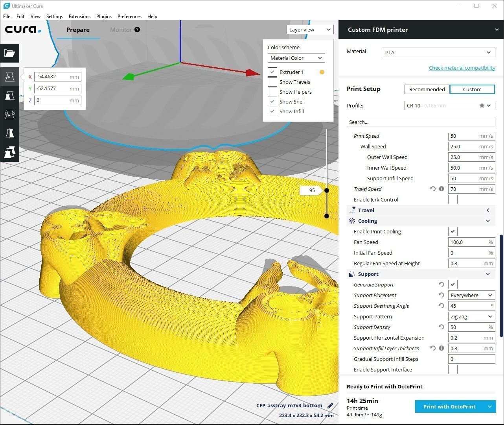Disable the Show Infill checkbox

[x=272, y=111]
